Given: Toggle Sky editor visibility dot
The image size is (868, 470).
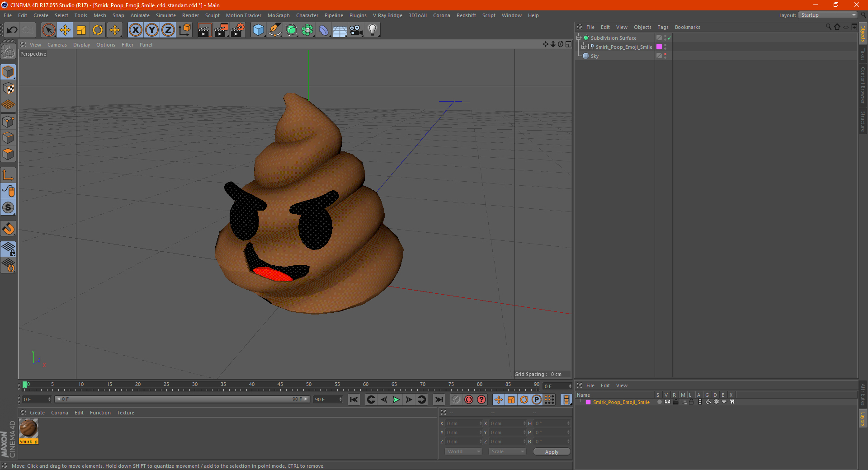Looking at the screenshot, I should click(x=665, y=54).
